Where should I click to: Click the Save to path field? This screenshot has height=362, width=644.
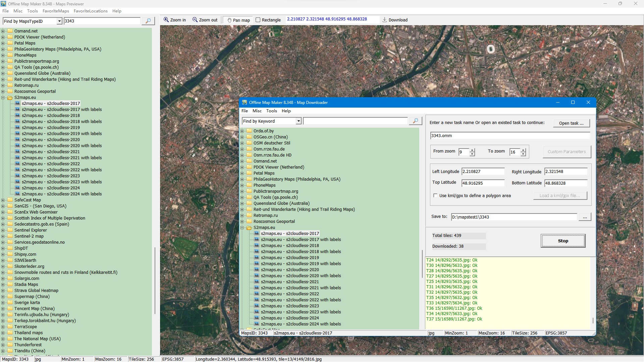[x=514, y=217]
